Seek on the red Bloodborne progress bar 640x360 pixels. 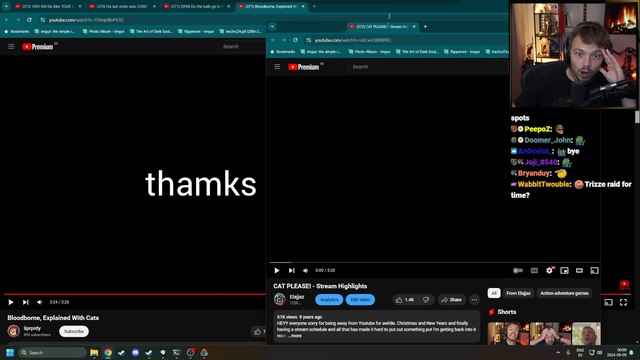tap(135, 294)
